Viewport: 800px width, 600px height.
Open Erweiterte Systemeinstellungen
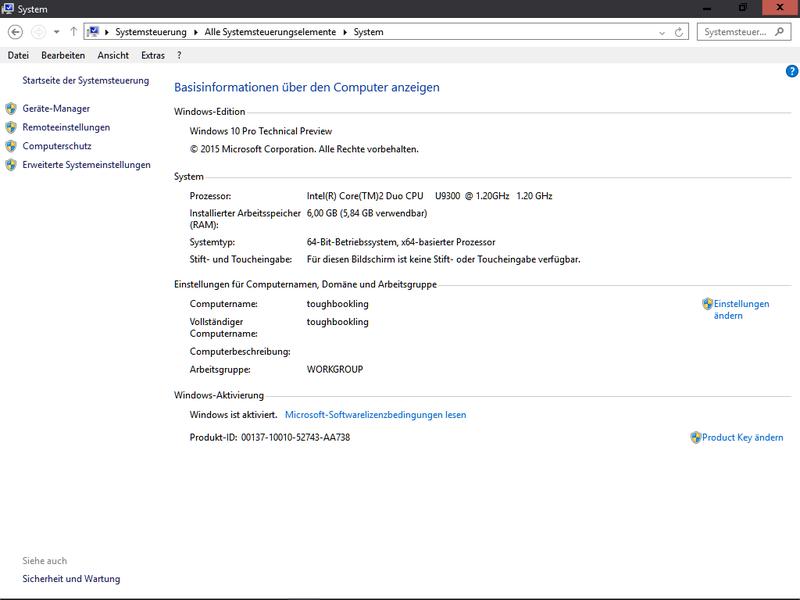click(86, 165)
